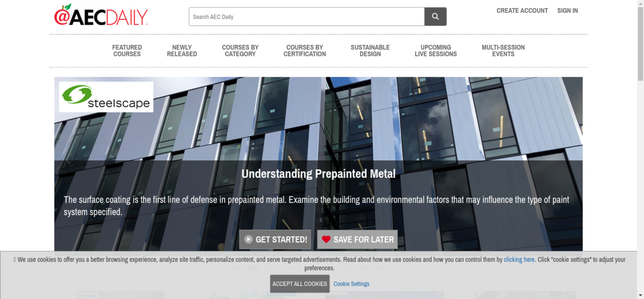View Upcoming Live Sessions
This screenshot has width=644, height=299.
(435, 51)
